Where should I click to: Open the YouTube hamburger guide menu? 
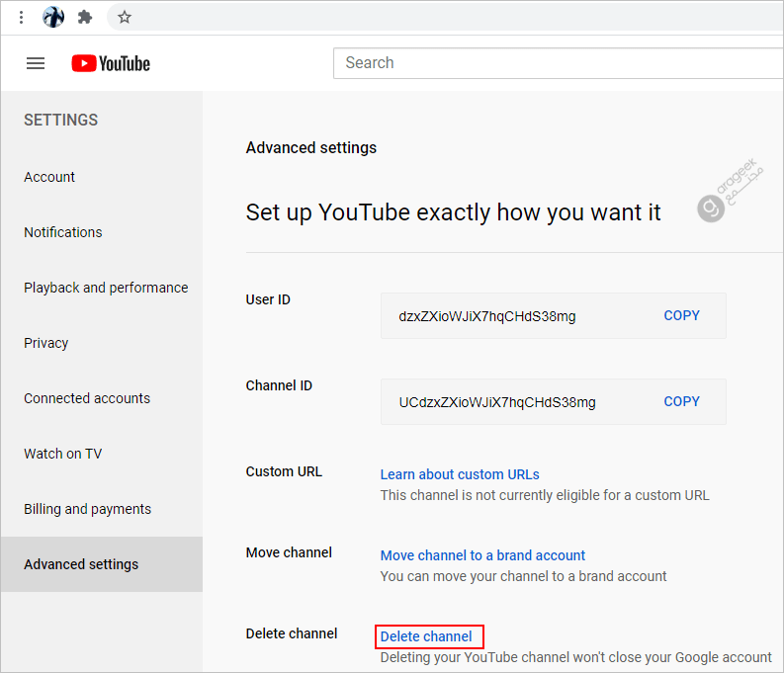tap(36, 63)
